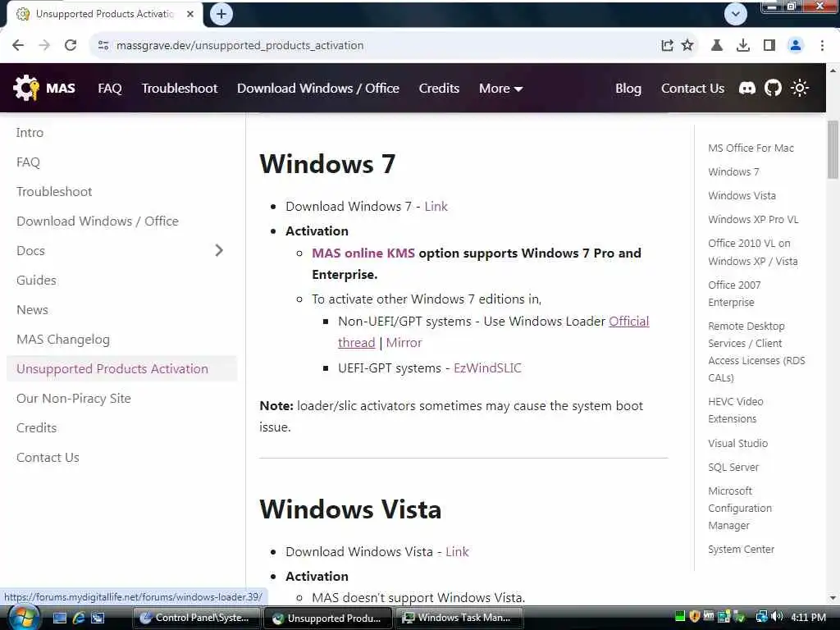
Task: Reload the current page
Action: tap(71, 46)
